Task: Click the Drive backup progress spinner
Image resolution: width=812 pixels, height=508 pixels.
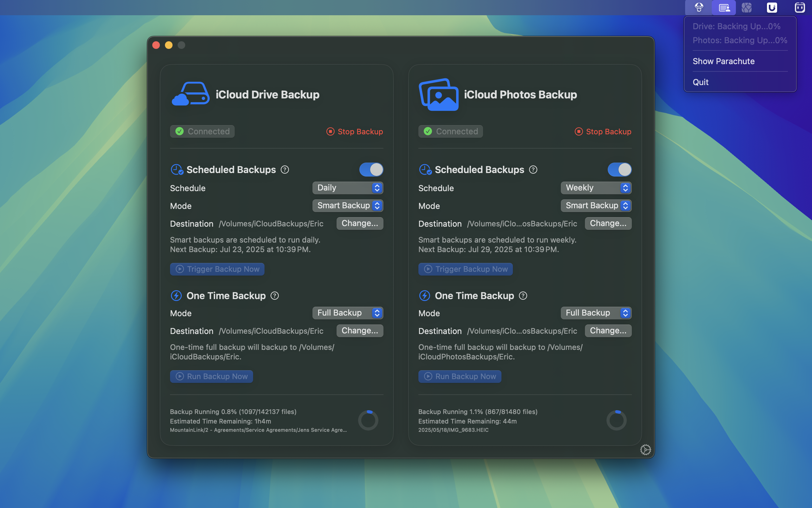Action: tap(368, 420)
